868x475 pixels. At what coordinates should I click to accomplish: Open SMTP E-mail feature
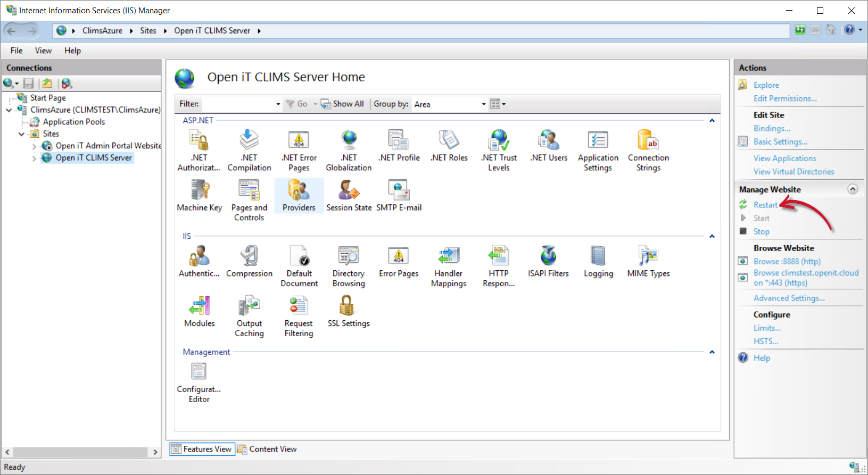tap(399, 196)
